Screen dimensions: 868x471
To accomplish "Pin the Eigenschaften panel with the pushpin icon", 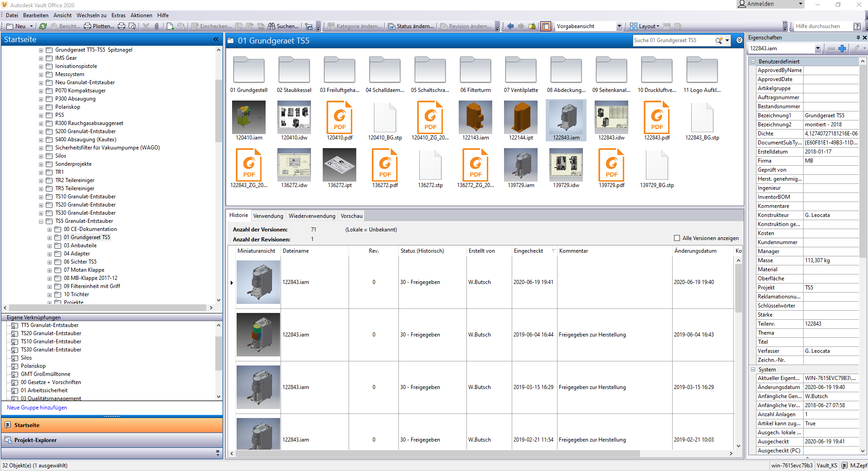I will pyautogui.click(x=858, y=38).
